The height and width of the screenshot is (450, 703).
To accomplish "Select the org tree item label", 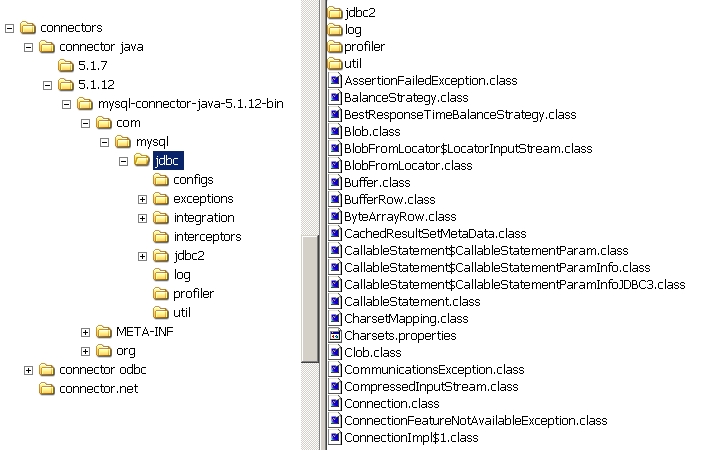I will [126, 351].
